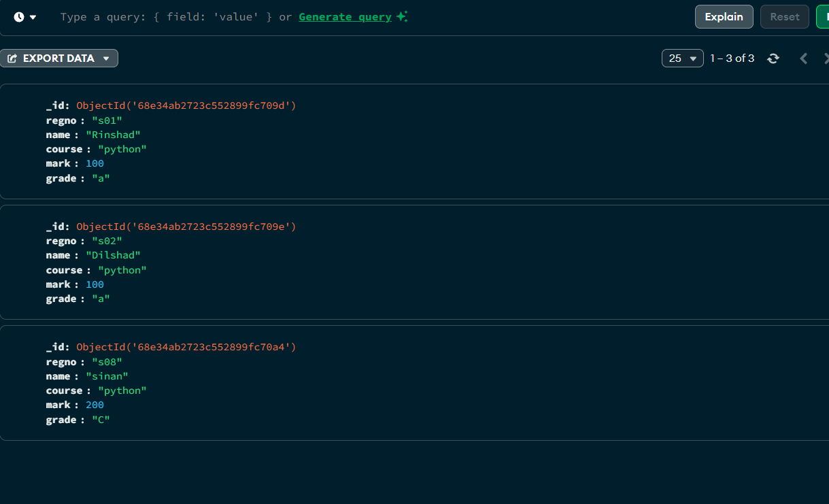Go to the next page of documents
This screenshot has height=504, width=829.
tap(825, 58)
